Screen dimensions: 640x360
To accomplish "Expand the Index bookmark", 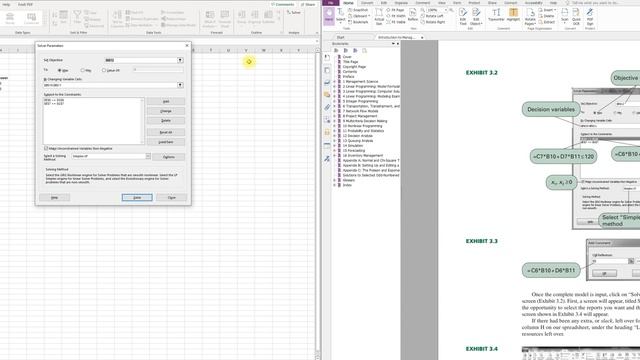I will click(x=335, y=185).
